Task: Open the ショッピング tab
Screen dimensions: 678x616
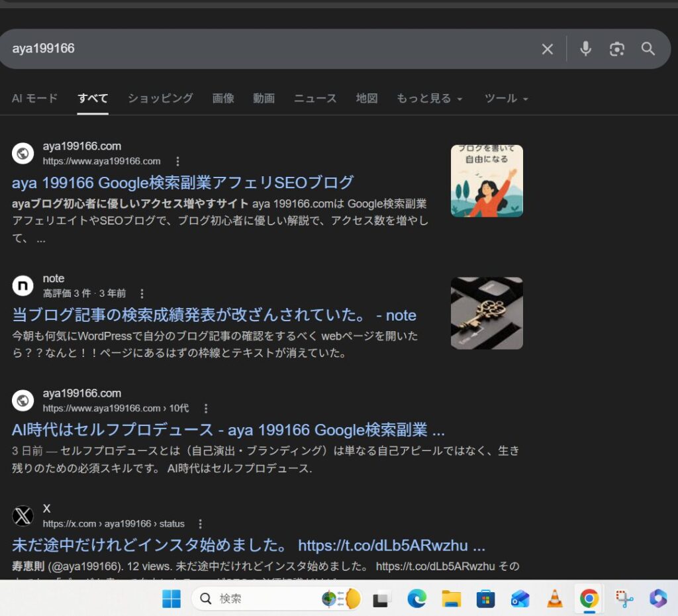Action: coord(160,98)
